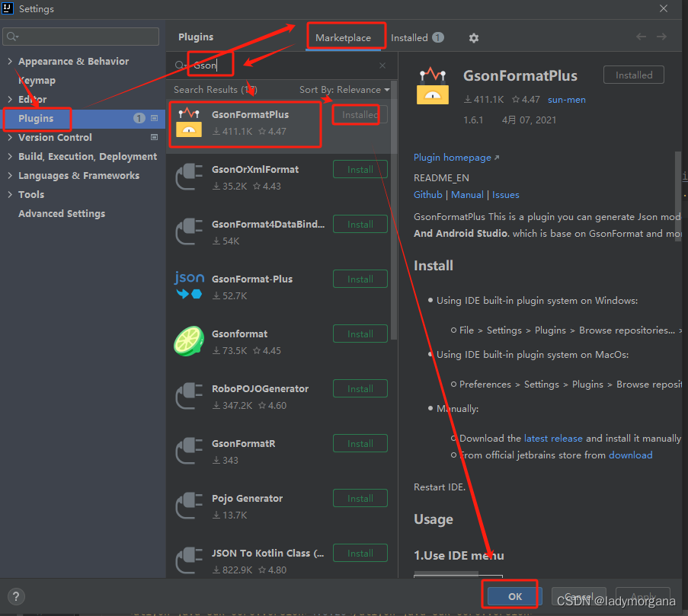Screen dimensions: 688x616
Task: Install the RoboPOJOGenerator plugin
Action: (x=360, y=388)
